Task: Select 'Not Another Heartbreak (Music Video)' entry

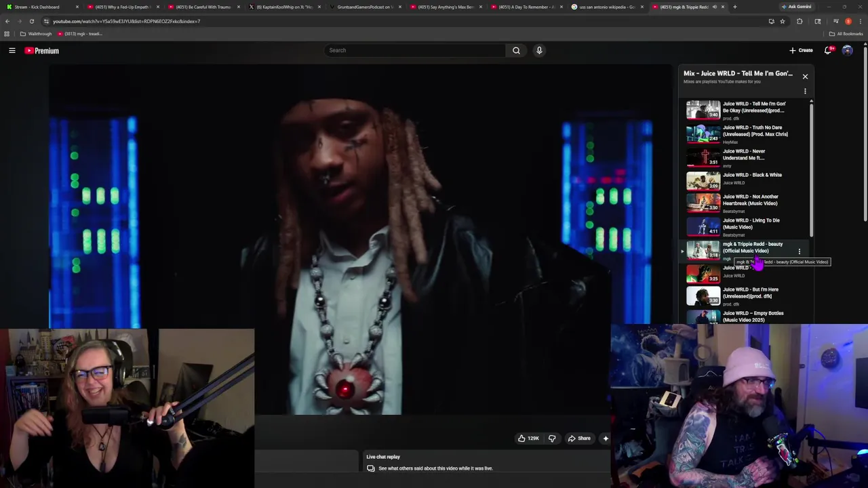Action: 745,203
